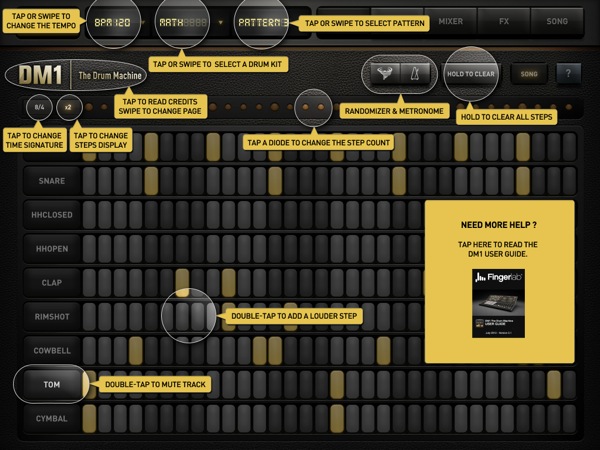Tap the last diode to set 32 steps
Screen dimensions: 600x450
(569, 107)
